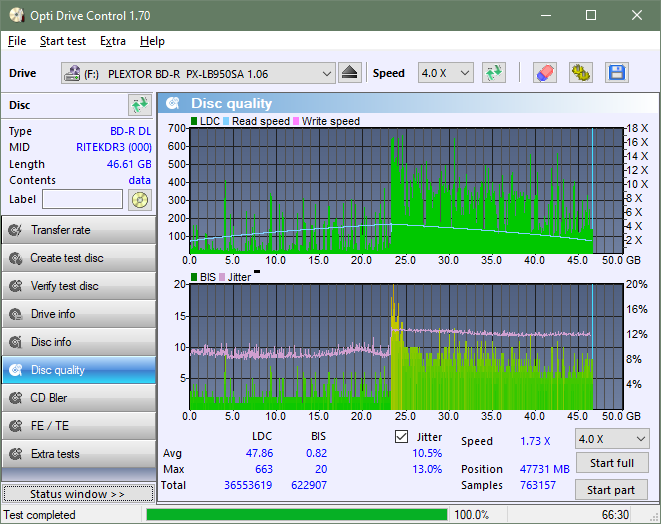The image size is (661, 524).
Task: Eject the disc using the eject icon
Action: point(349,73)
